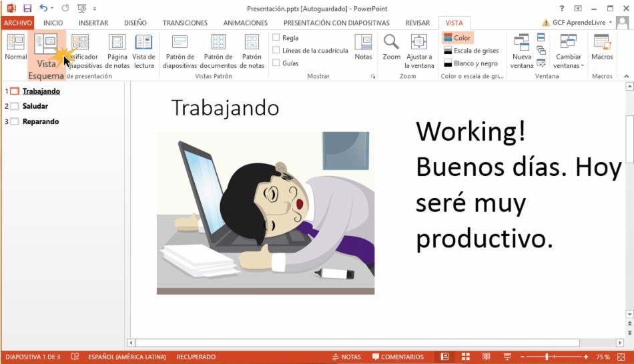This screenshot has width=634, height=364.
Task: Open Patrón de documentos
Action: [x=218, y=44]
